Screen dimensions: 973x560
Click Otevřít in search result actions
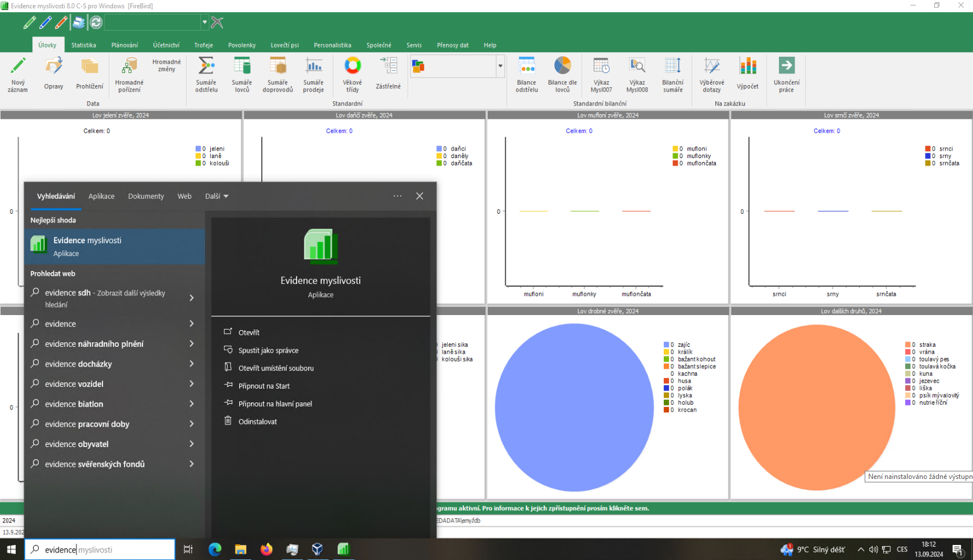[x=249, y=332]
